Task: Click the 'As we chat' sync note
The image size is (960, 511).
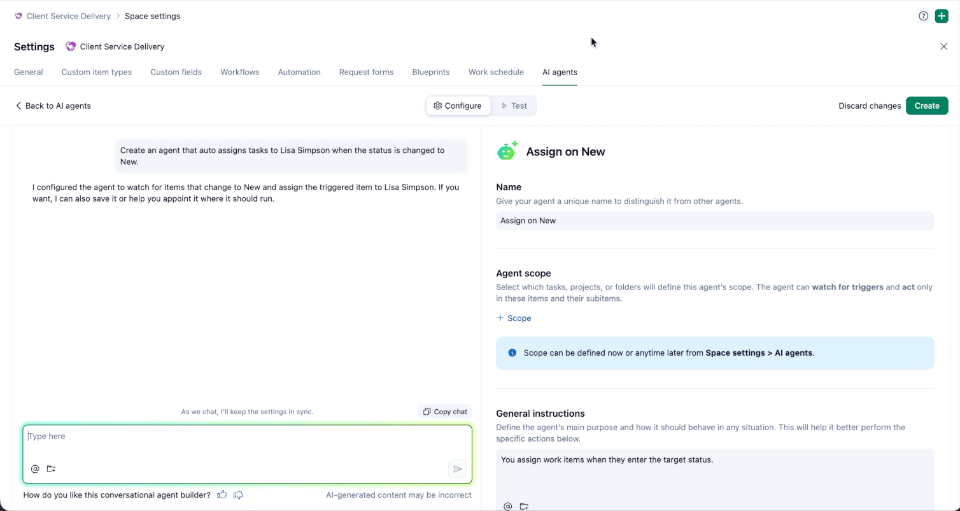Action: 247,412
